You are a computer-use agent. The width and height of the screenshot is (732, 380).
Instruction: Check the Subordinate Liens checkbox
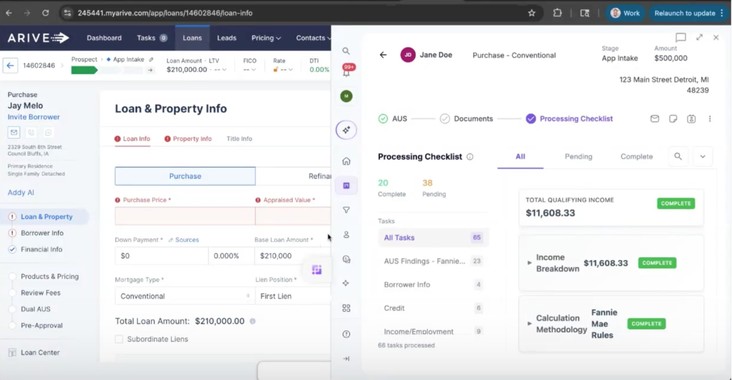point(119,339)
